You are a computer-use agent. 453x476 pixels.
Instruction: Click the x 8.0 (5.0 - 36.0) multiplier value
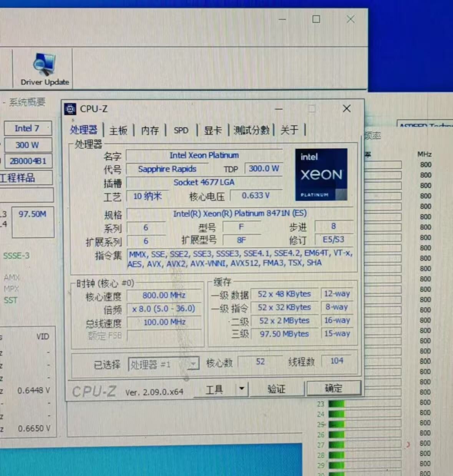click(x=164, y=309)
